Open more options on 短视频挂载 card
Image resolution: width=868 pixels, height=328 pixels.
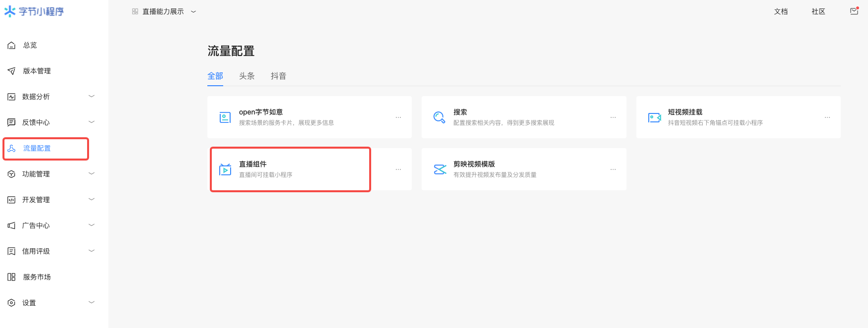[x=827, y=117]
